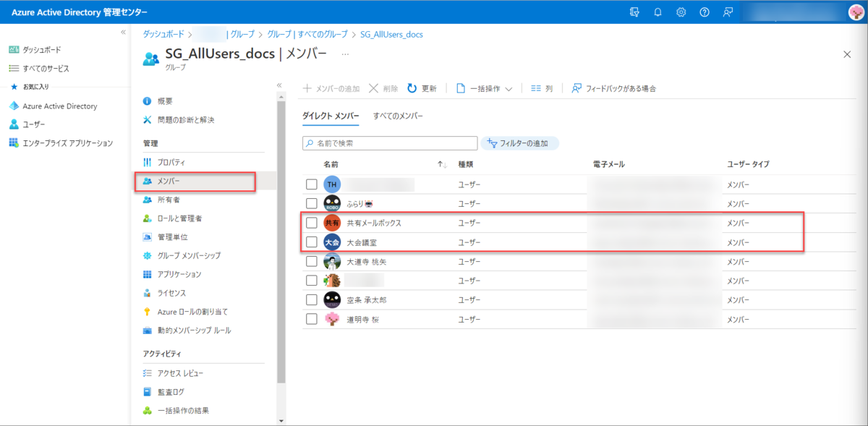
Task: Check the box for ふらり row
Action: 312,204
